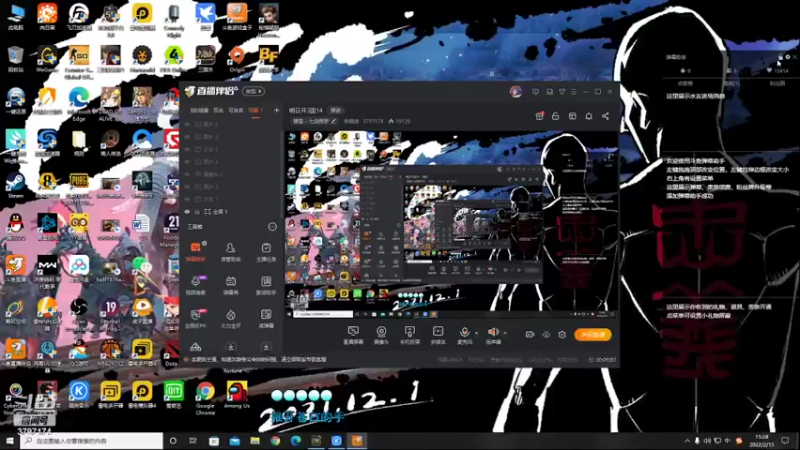Select the 全屏 1 source row

(x=231, y=212)
